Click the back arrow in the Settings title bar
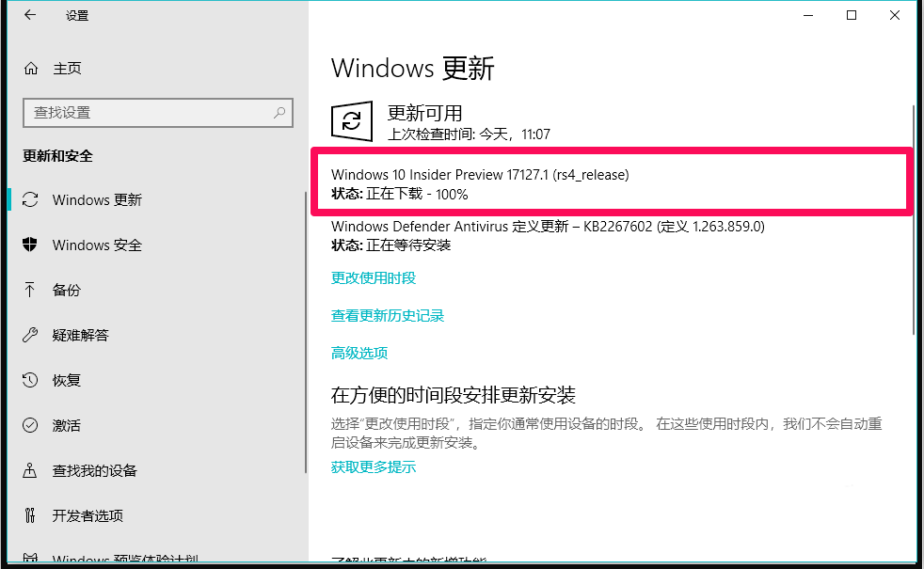The height and width of the screenshot is (569, 924). [x=30, y=15]
